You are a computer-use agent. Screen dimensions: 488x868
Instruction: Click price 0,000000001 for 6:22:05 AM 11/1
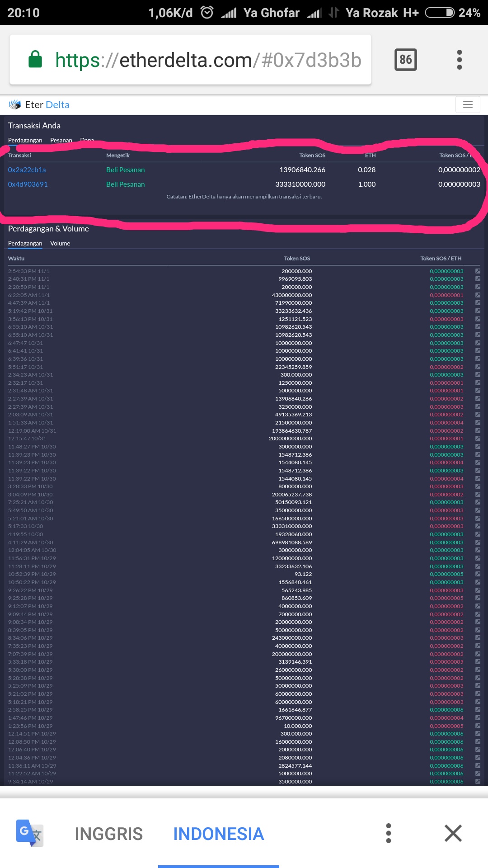(x=446, y=295)
